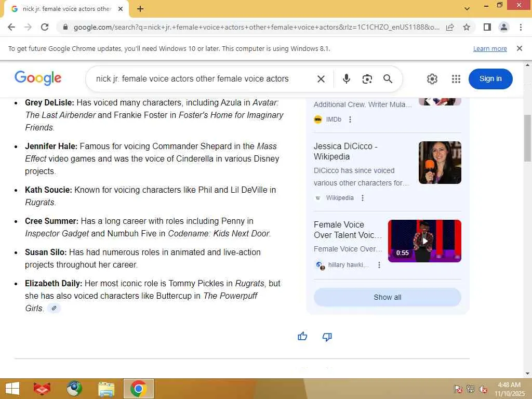
Task: Open more options for the IMDb result
Action: (350, 119)
